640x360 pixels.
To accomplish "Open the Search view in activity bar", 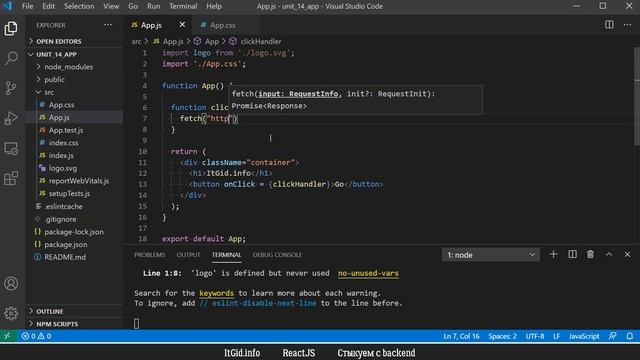I will [x=11, y=58].
